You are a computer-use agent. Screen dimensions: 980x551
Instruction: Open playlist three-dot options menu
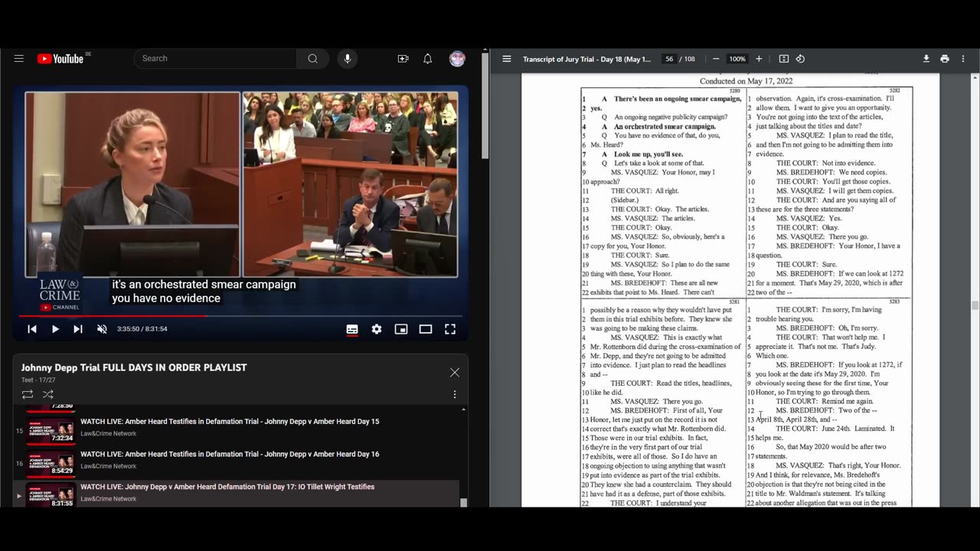click(455, 394)
